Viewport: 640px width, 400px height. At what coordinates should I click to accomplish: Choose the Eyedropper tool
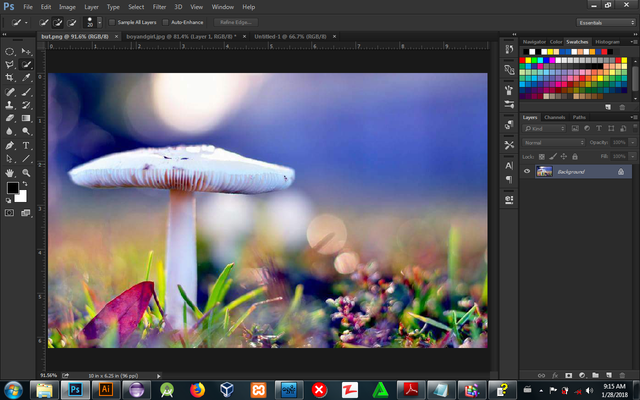click(x=26, y=77)
